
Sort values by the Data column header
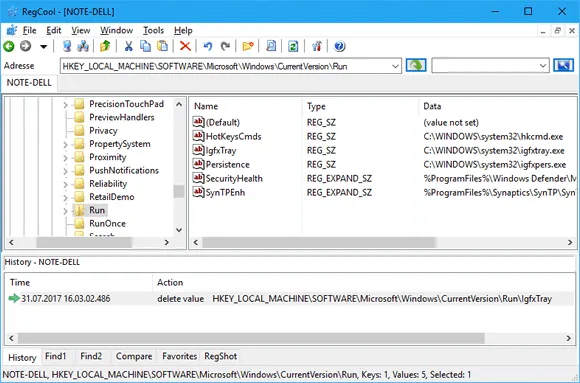pos(498,106)
